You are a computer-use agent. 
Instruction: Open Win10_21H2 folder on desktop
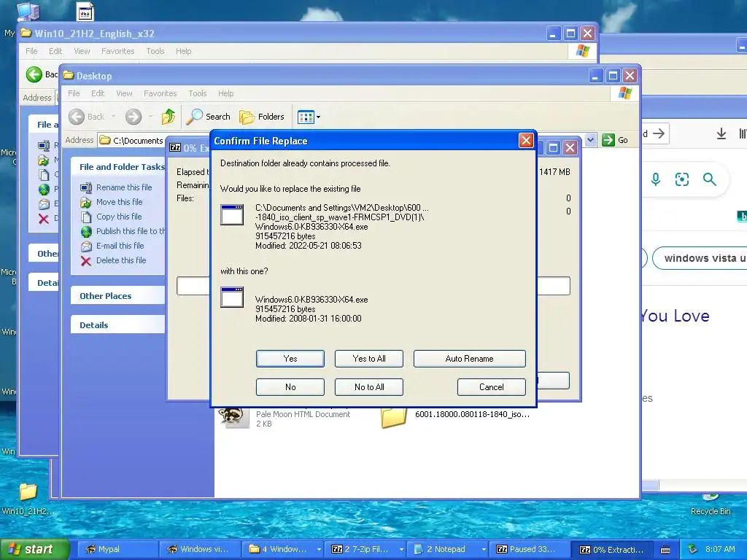click(28, 497)
